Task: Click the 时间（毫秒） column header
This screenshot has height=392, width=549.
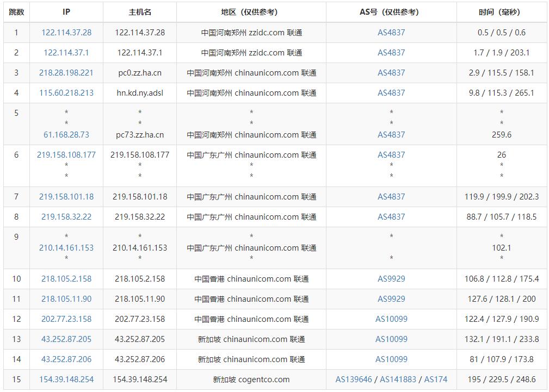Action: (x=501, y=13)
